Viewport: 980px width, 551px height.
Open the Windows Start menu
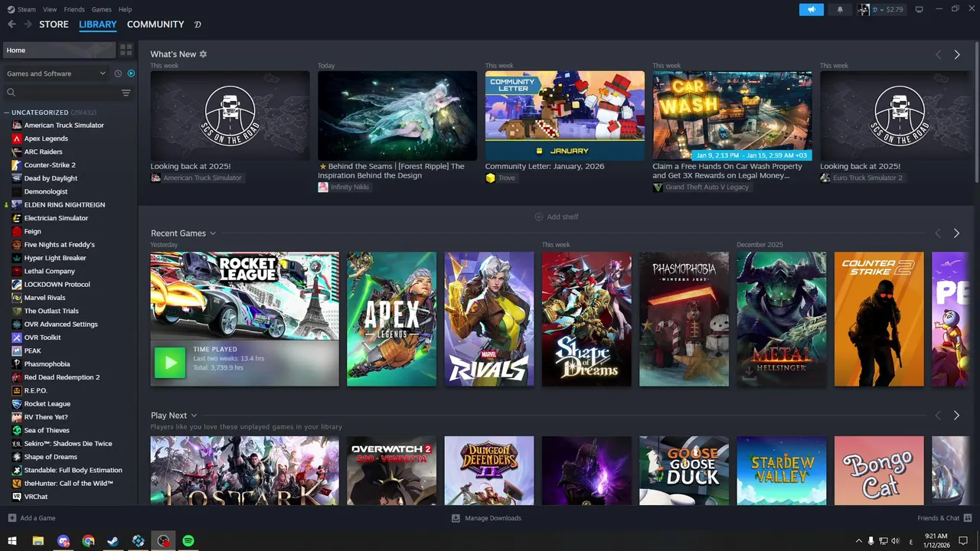click(12, 541)
